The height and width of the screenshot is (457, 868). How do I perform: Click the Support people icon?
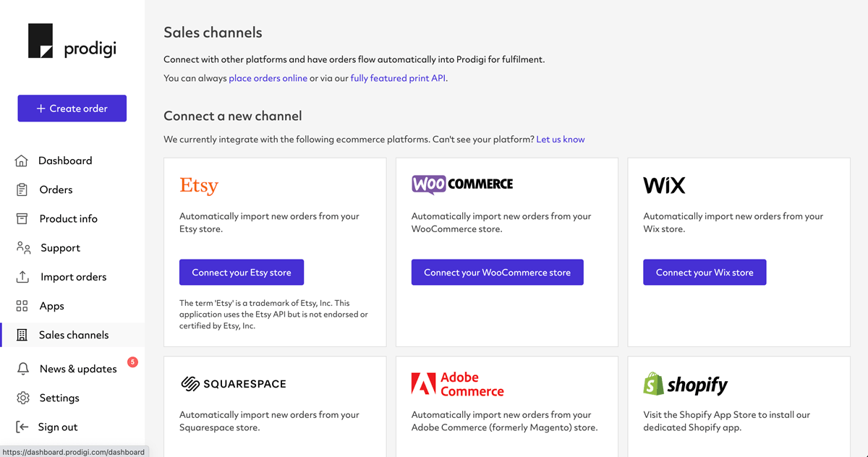[23, 248]
